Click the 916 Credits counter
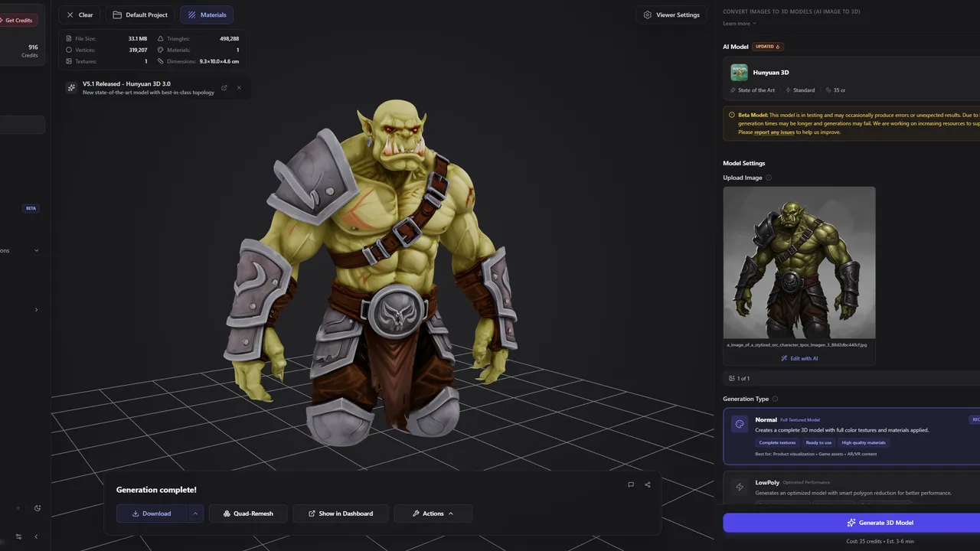The width and height of the screenshot is (980, 551). point(30,51)
